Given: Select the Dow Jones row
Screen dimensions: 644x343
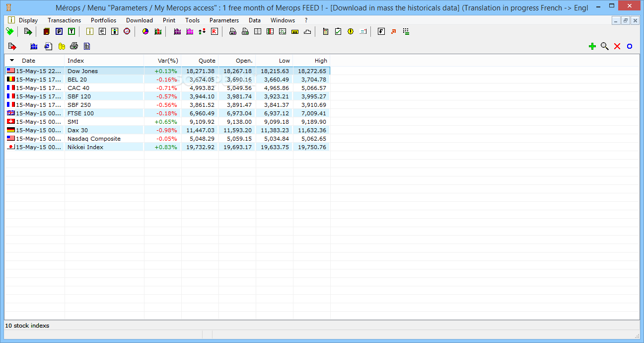Looking at the screenshot, I should tap(167, 71).
